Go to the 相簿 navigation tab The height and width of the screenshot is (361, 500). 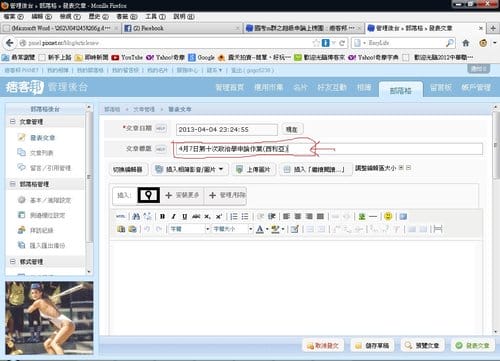click(x=364, y=87)
